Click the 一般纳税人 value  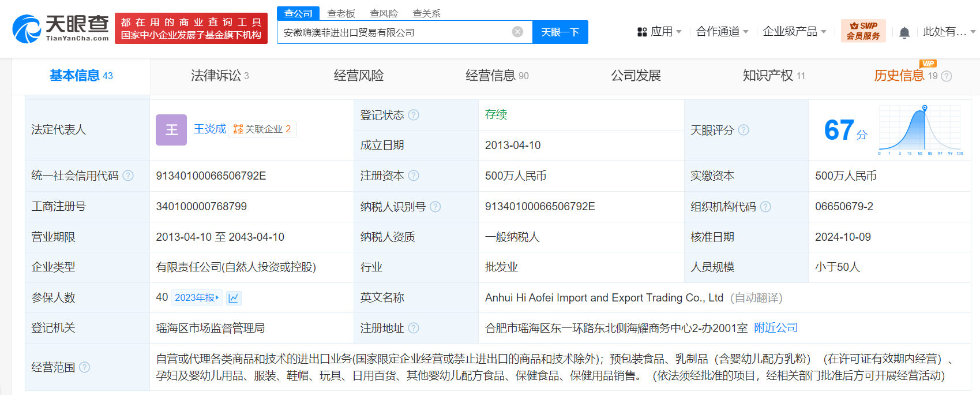point(512,237)
